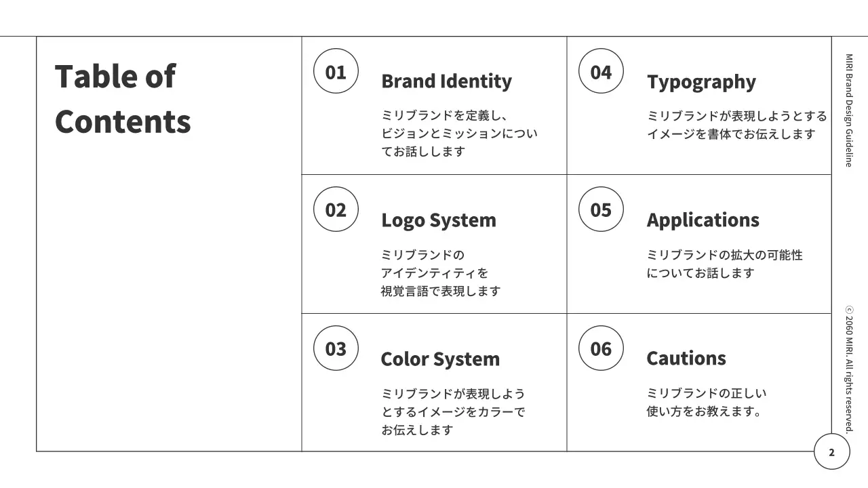The height and width of the screenshot is (488, 868).
Task: Click the 06 circle badge
Action: point(601,348)
